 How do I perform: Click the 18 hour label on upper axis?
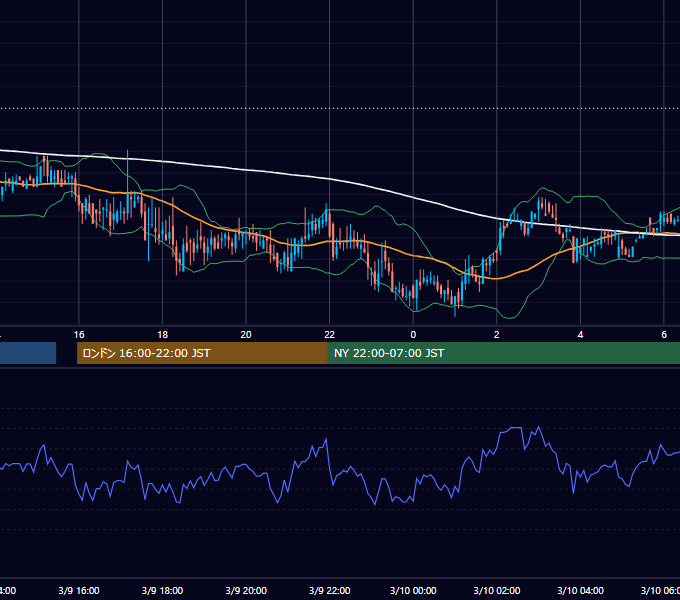[163, 334]
